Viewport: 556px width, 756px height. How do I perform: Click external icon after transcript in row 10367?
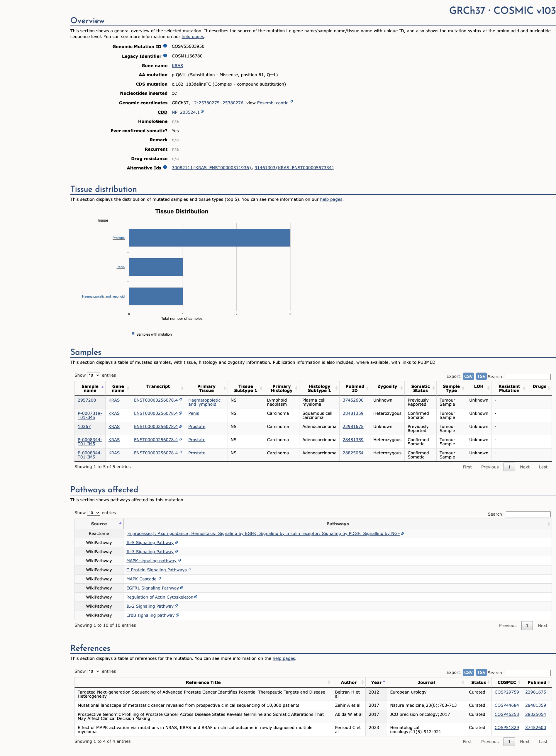tap(180, 426)
